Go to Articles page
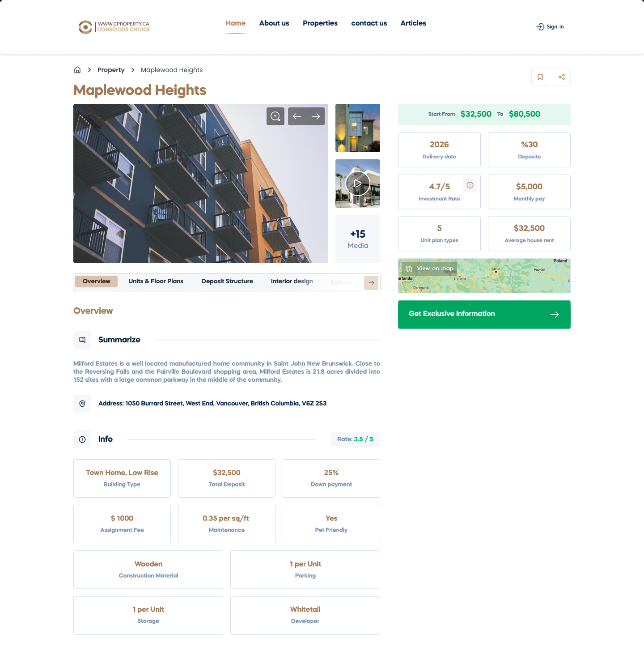Screen dimensions: 644x648 coord(413,23)
